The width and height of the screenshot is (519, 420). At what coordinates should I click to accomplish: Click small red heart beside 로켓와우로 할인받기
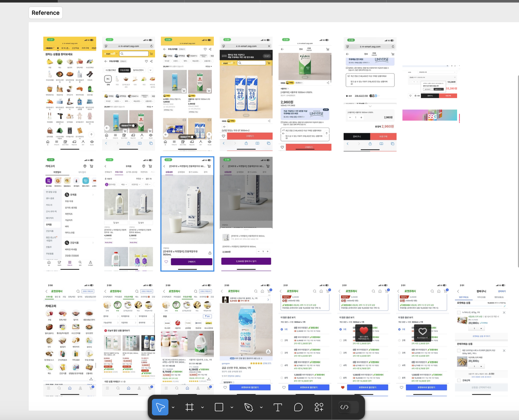(x=343, y=387)
